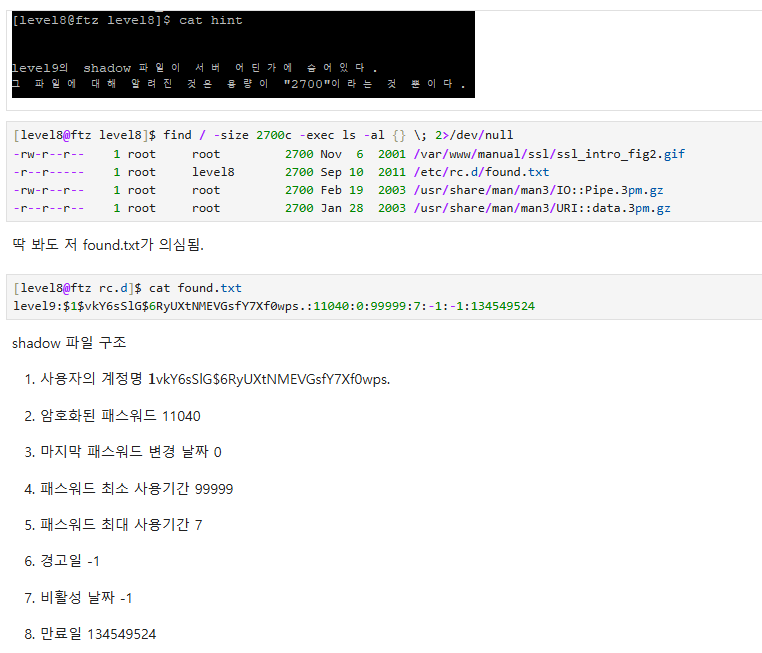Viewport: 762px width, 653px height.
Task: Click list item 1 '사용자의 계정명'
Action: 207,379
